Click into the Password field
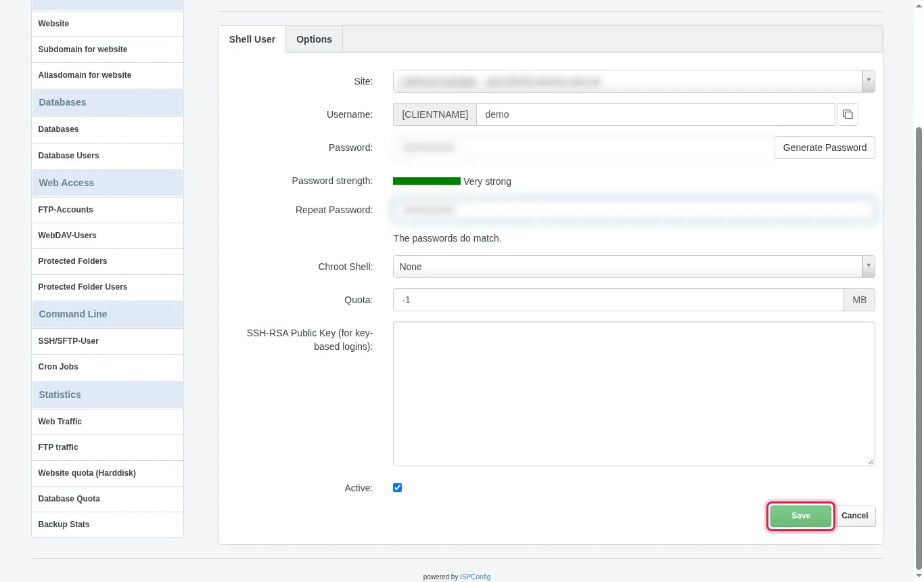This screenshot has width=924, height=582. click(583, 148)
